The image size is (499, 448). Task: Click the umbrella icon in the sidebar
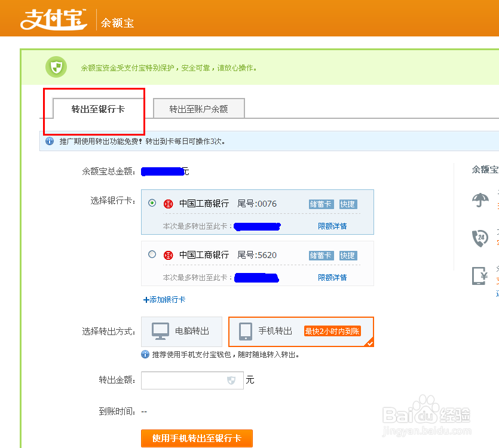pos(480,200)
